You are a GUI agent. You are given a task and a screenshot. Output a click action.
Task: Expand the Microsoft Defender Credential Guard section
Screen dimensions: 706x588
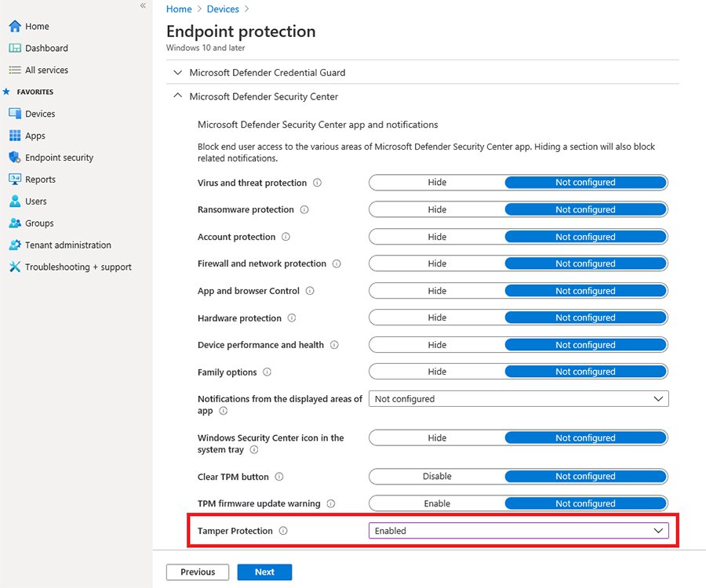click(177, 72)
